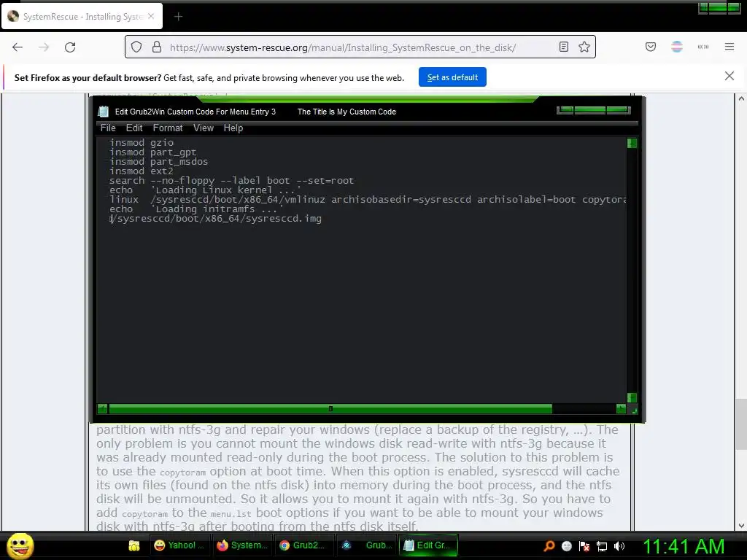
Task: Click the 'insmod part_gpt' line
Action: click(x=152, y=152)
